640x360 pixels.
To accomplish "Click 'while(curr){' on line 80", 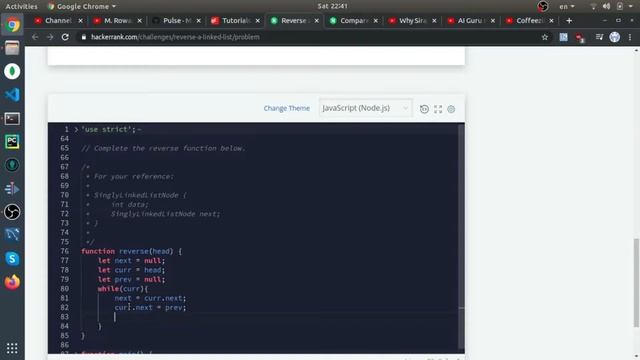I will coord(123,289).
